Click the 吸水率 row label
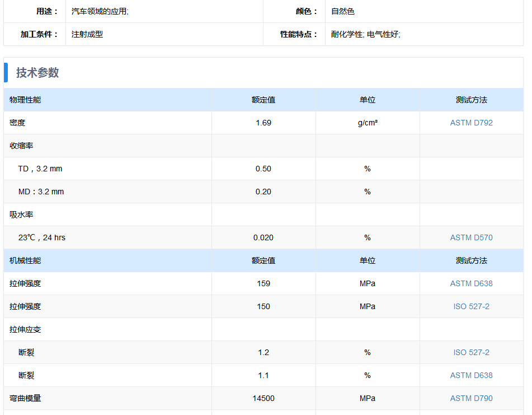Screen dimensions: 532x415 [x=21, y=215]
